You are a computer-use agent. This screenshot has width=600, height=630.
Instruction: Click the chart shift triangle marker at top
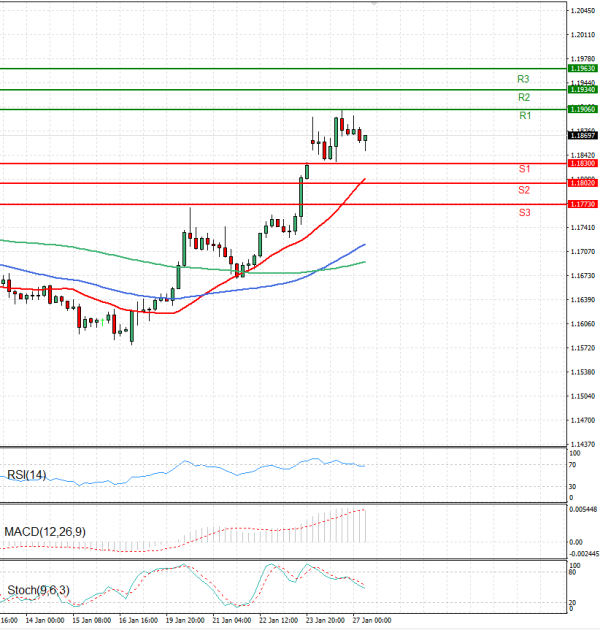coord(374,5)
